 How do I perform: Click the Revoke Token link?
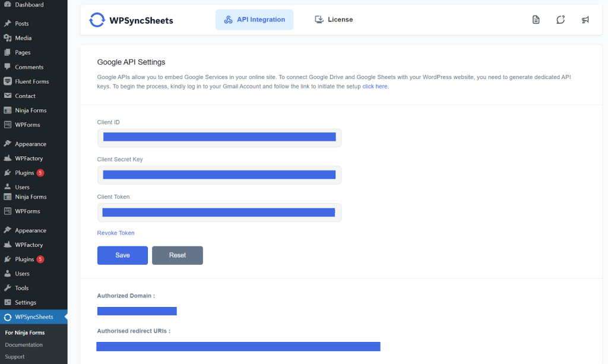[116, 233]
